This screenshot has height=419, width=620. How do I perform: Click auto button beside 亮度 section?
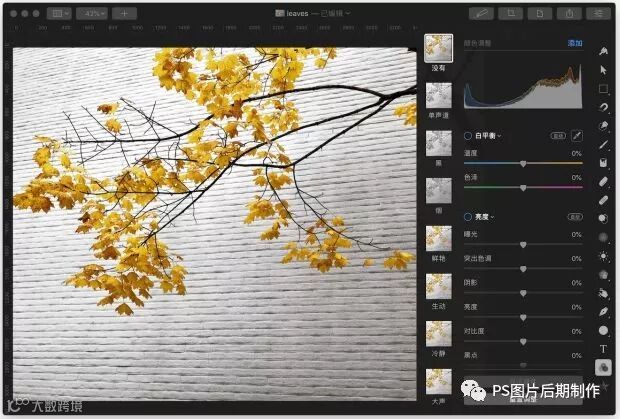(x=575, y=217)
